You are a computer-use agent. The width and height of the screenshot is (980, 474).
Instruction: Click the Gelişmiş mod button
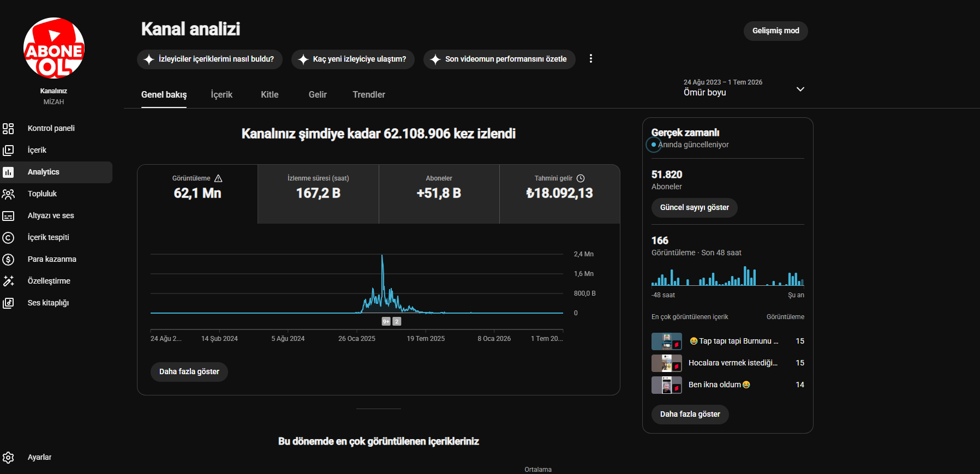pyautogui.click(x=775, y=31)
